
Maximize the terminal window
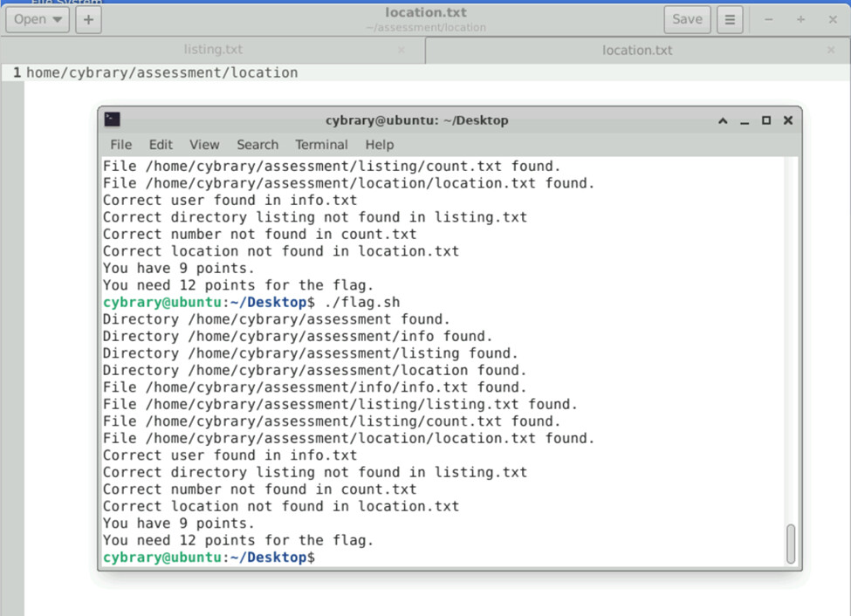coord(766,120)
